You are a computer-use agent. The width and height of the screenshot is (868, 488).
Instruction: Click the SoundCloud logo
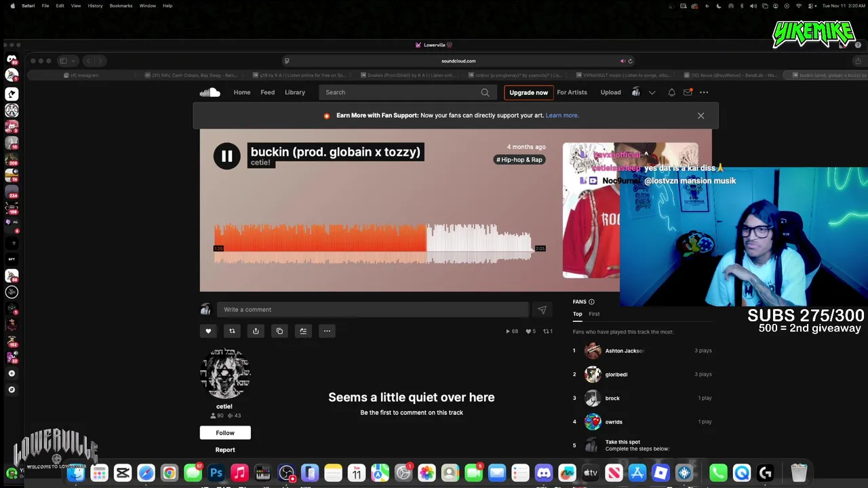[x=210, y=92]
